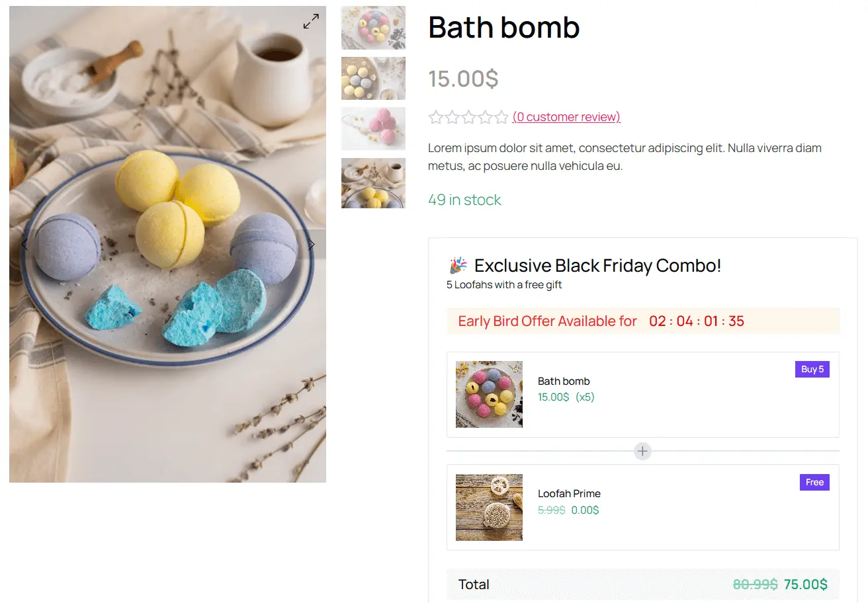Toggle the Bath bomb combo item selection

(x=642, y=395)
